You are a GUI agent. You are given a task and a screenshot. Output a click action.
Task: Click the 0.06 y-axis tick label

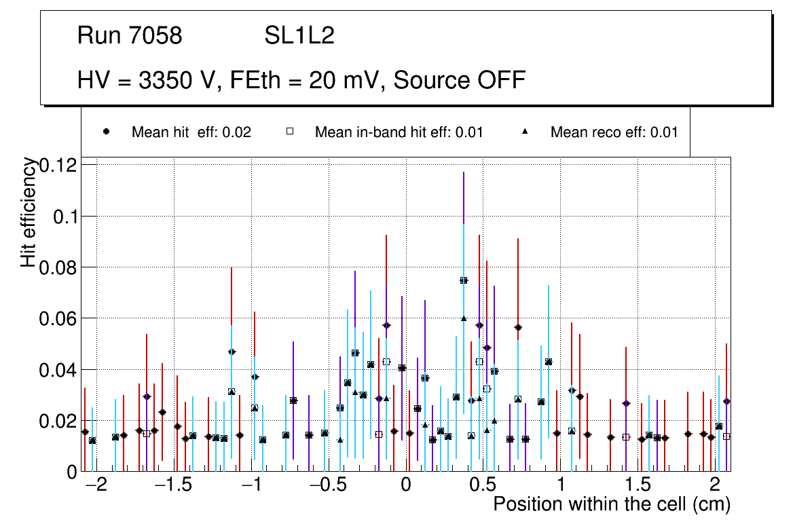click(x=59, y=318)
